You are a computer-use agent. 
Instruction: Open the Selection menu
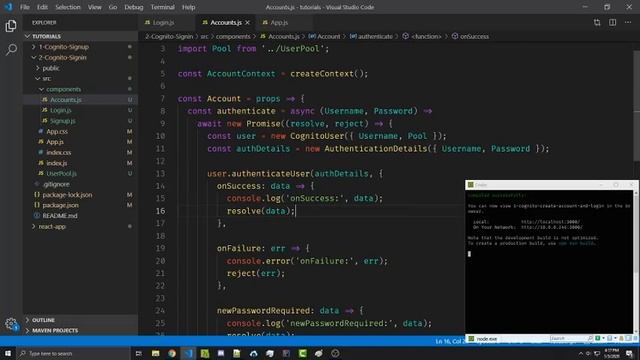pos(68,7)
